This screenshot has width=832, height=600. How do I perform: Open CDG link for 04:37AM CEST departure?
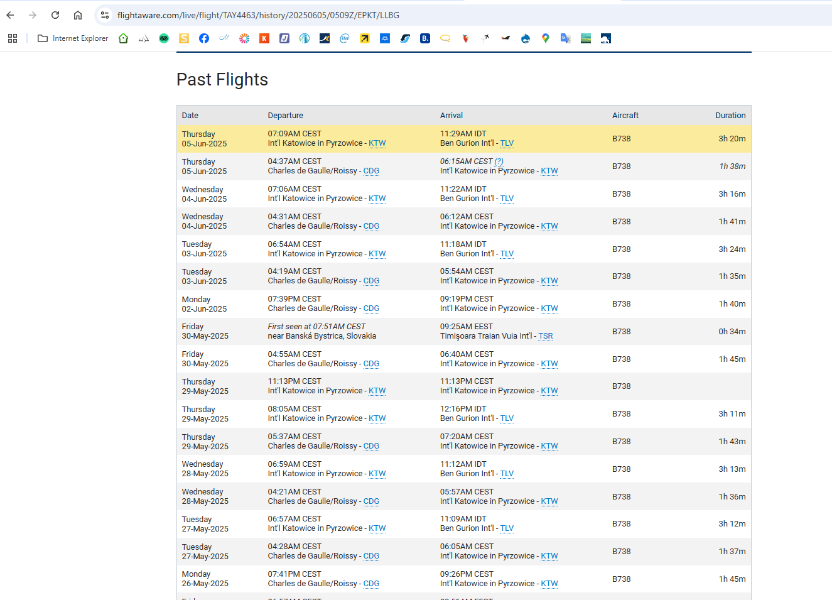371,171
